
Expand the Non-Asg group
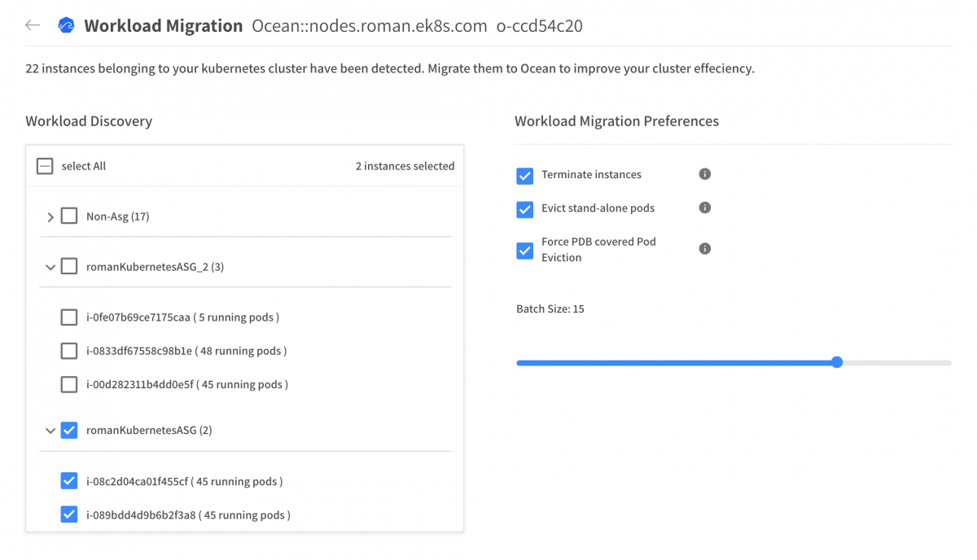(x=50, y=217)
